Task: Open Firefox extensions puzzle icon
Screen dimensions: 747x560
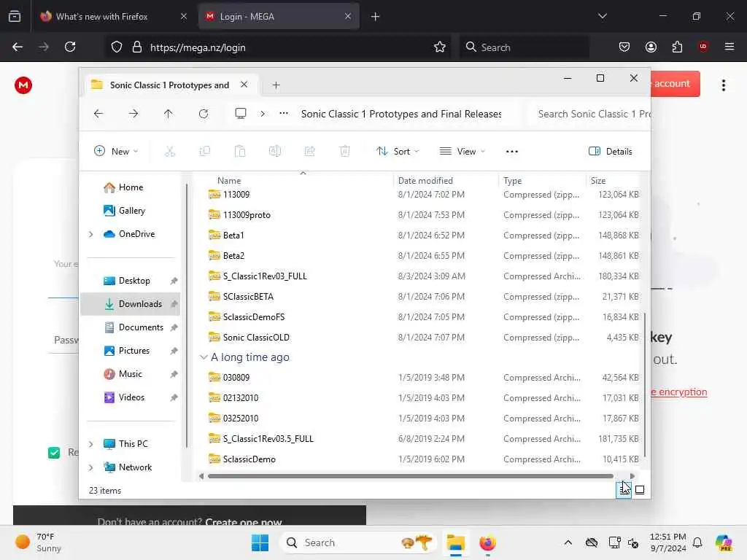Action: [x=677, y=47]
